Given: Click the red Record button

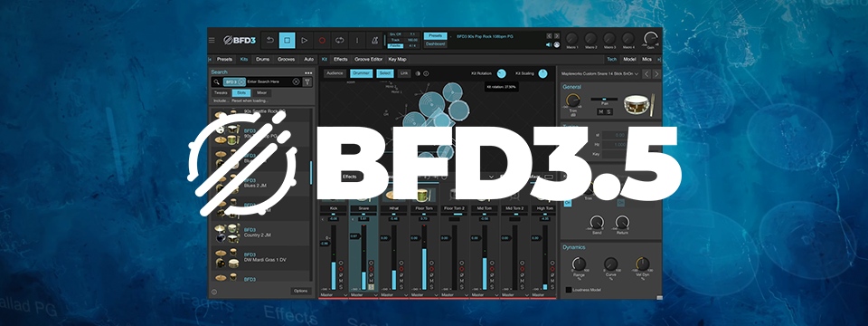Looking at the screenshot, I should tap(322, 40).
